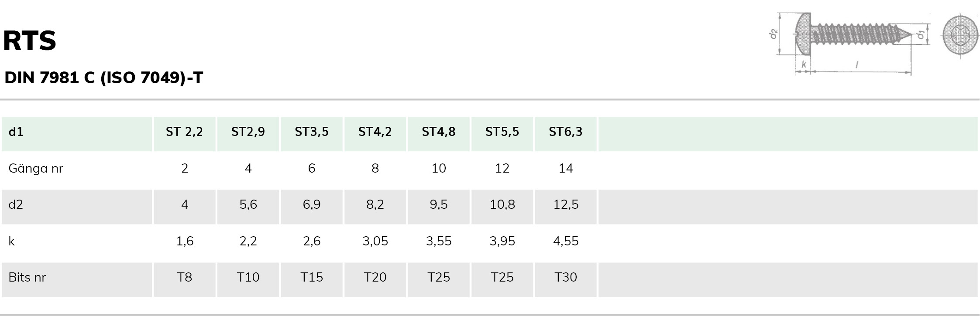Click the T8 bit cell

(x=184, y=277)
